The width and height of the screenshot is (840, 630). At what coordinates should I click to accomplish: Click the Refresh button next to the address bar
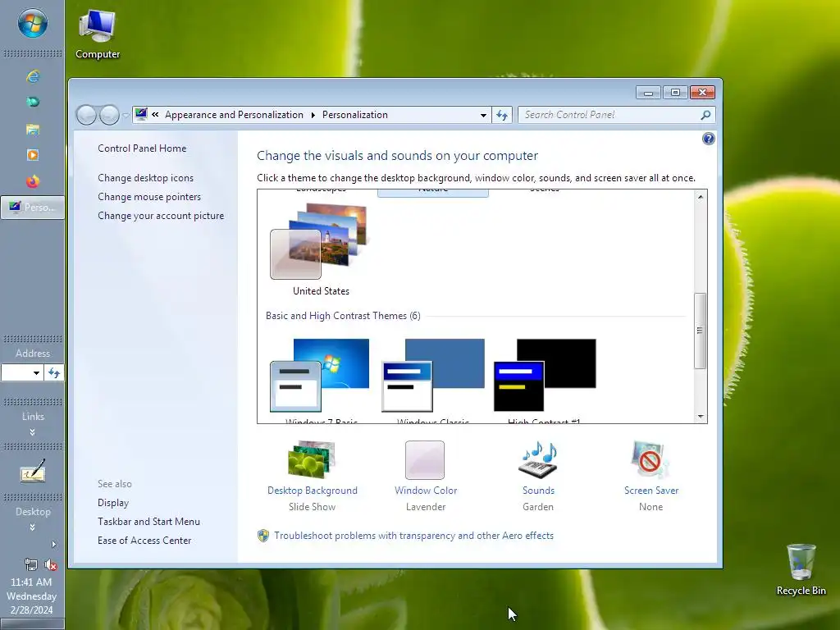pyautogui.click(x=502, y=115)
